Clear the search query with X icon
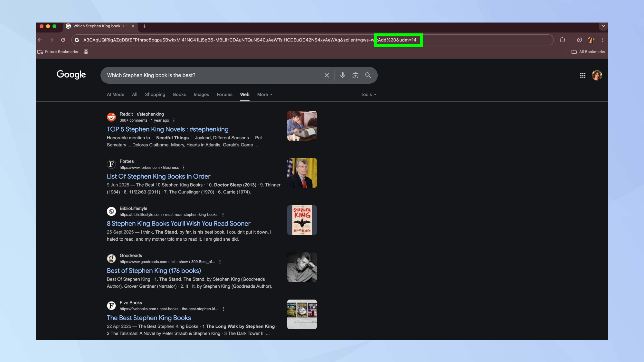 pyautogui.click(x=327, y=75)
